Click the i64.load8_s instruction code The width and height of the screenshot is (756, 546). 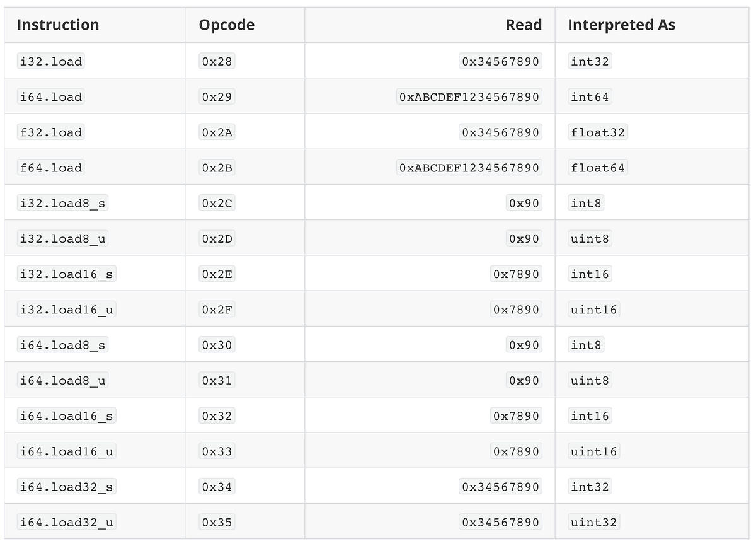[x=63, y=345]
